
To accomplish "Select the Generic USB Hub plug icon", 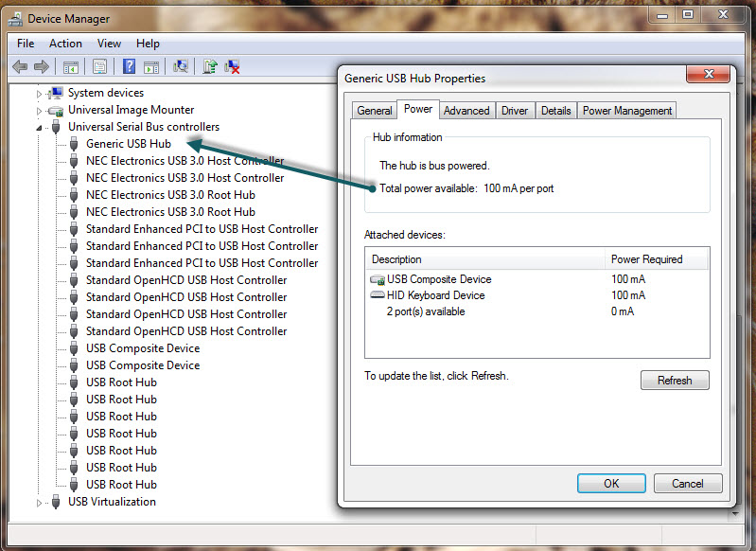I will point(74,144).
